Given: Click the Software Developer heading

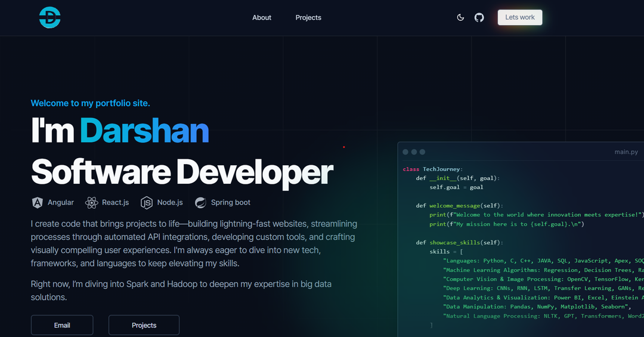Looking at the screenshot, I should point(182,172).
